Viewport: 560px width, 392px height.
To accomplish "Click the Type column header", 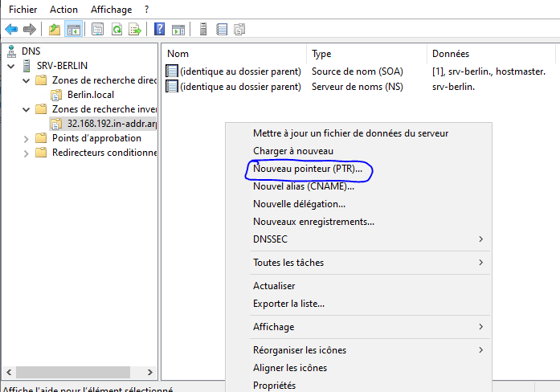I will (321, 54).
